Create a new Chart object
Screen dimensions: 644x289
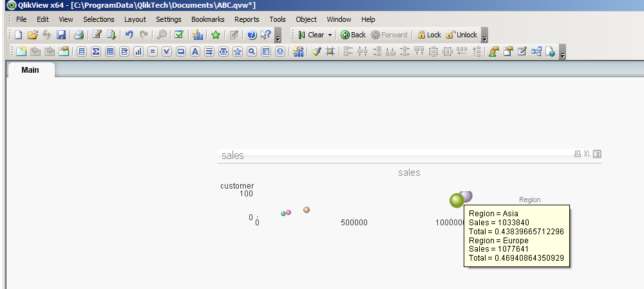pyautogui.click(x=138, y=51)
